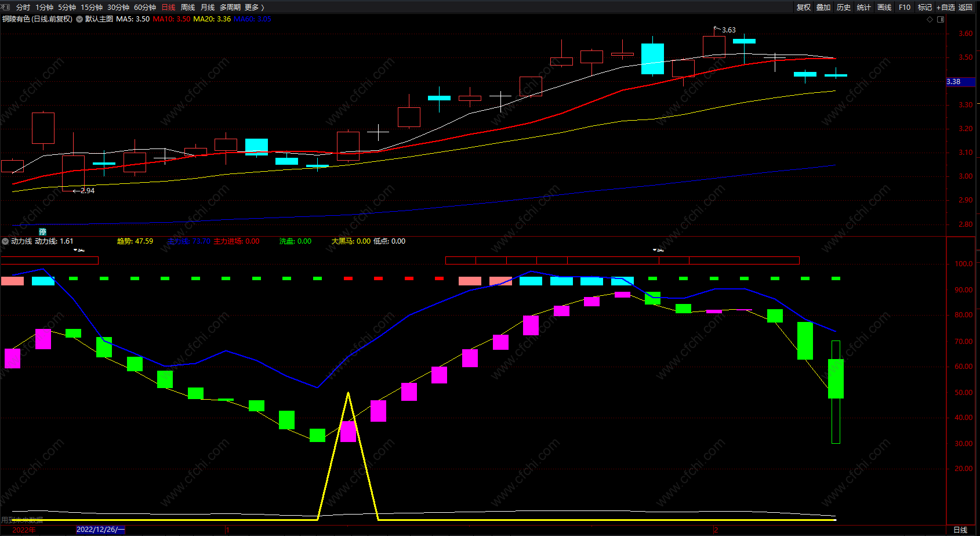Click the collapse icon left of 分时
This screenshot has width=980, height=536.
5,7
